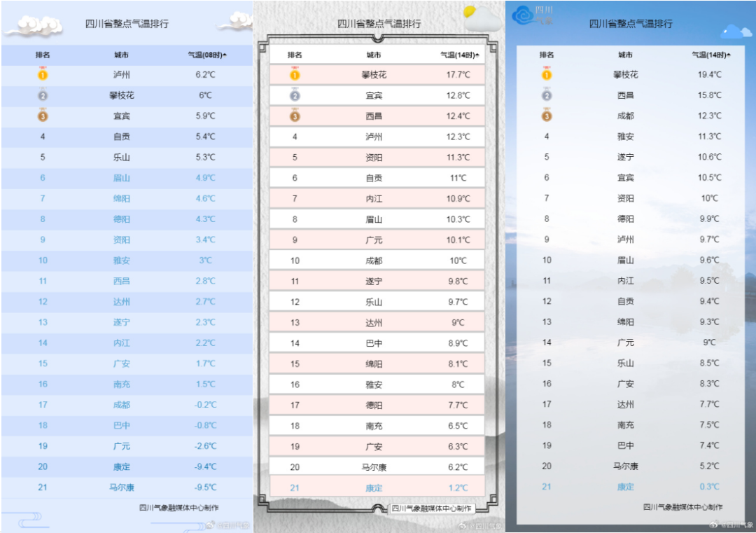Click the bronze medal icon beside 成都 in right panel
756x533 pixels.
pyautogui.click(x=547, y=116)
